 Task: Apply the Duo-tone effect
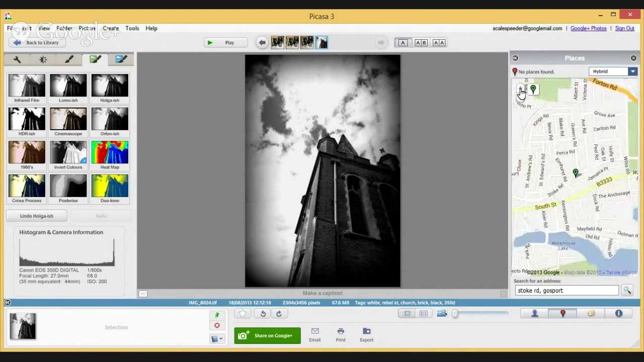110,189
